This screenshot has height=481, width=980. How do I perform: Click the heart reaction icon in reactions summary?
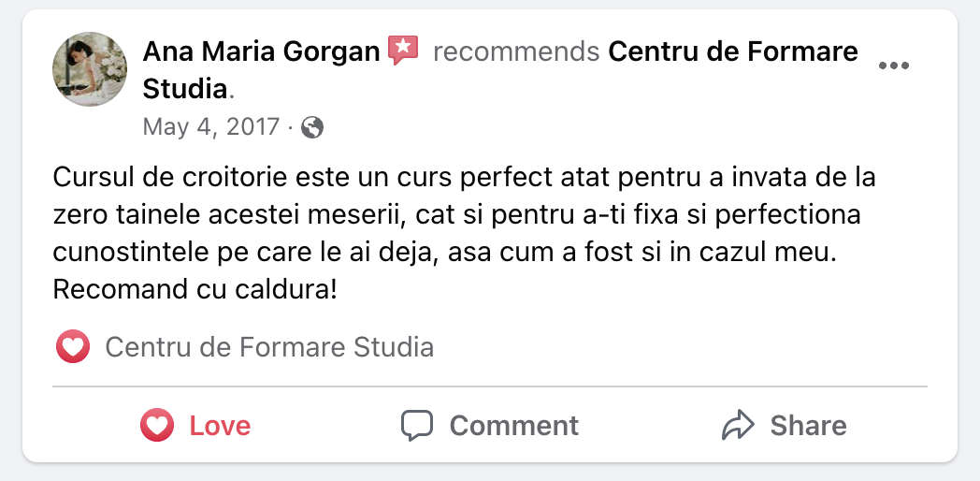click(x=72, y=348)
